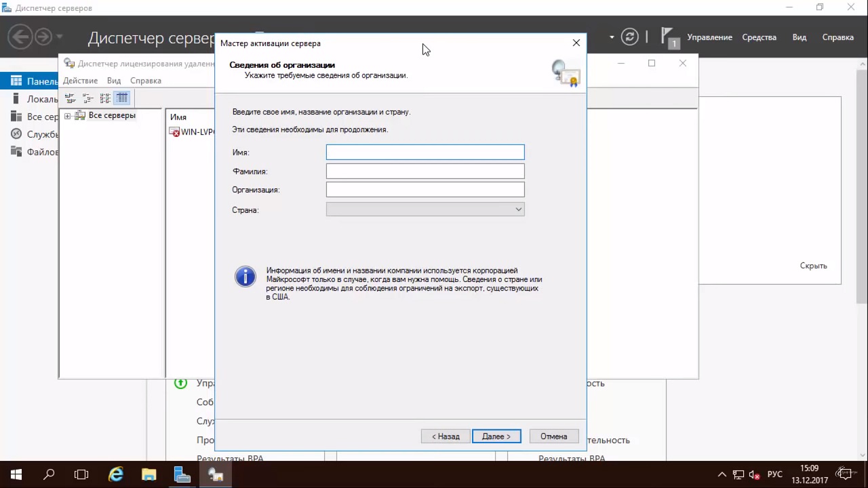The image size is (868, 488).
Task: Click the taskbar search magnifier icon
Action: (49, 474)
